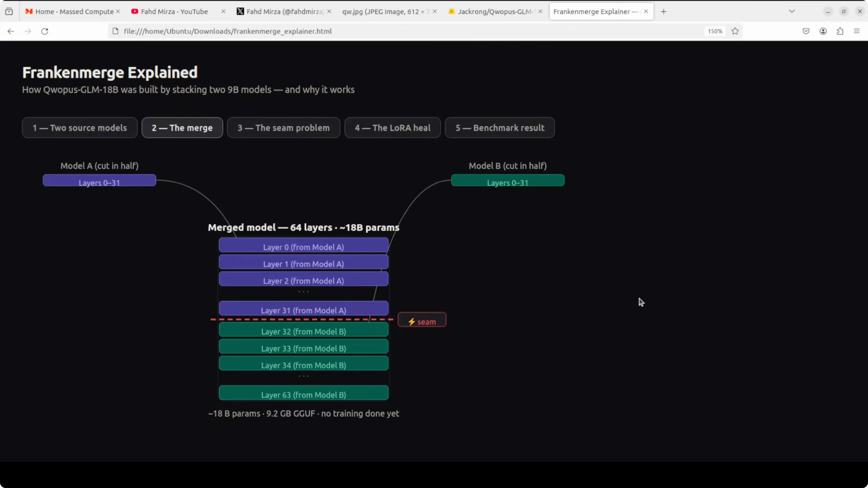868x488 pixels.
Task: Close the qw.jpg image tab
Action: (435, 12)
